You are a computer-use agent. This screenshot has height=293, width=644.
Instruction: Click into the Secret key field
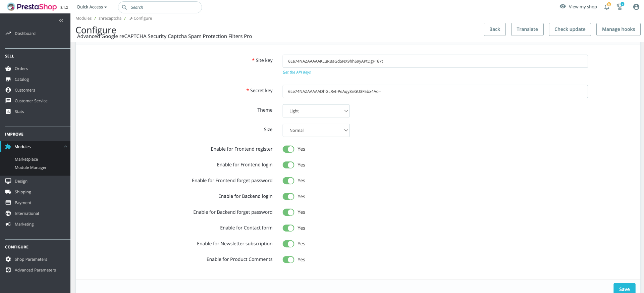coord(435,91)
